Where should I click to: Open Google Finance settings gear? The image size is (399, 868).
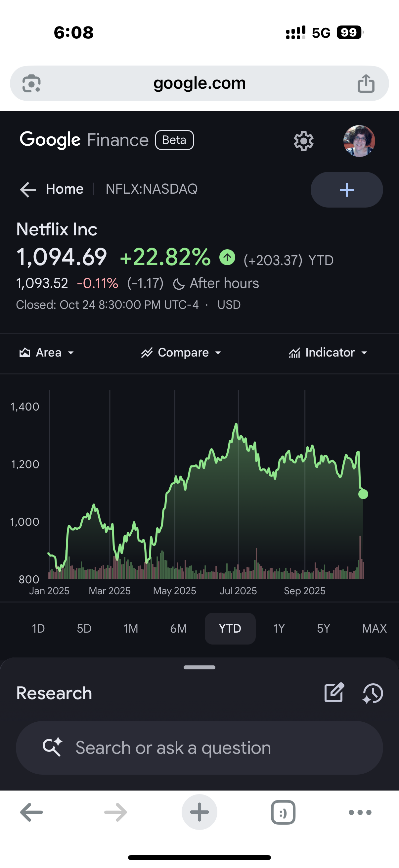tap(303, 141)
